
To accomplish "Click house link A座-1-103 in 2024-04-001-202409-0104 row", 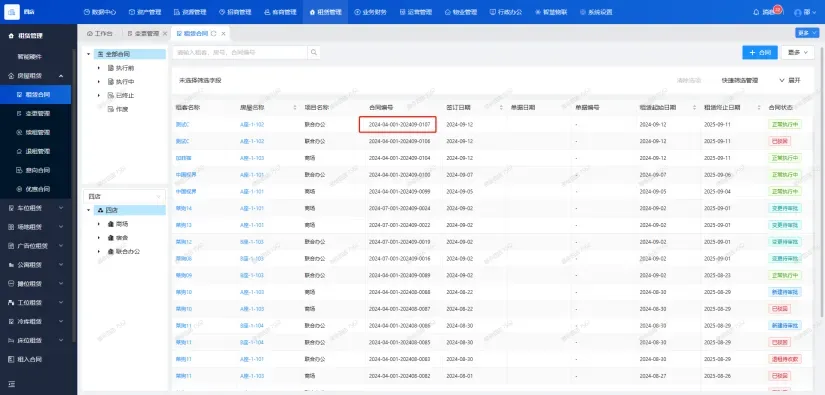I will click(x=252, y=158).
